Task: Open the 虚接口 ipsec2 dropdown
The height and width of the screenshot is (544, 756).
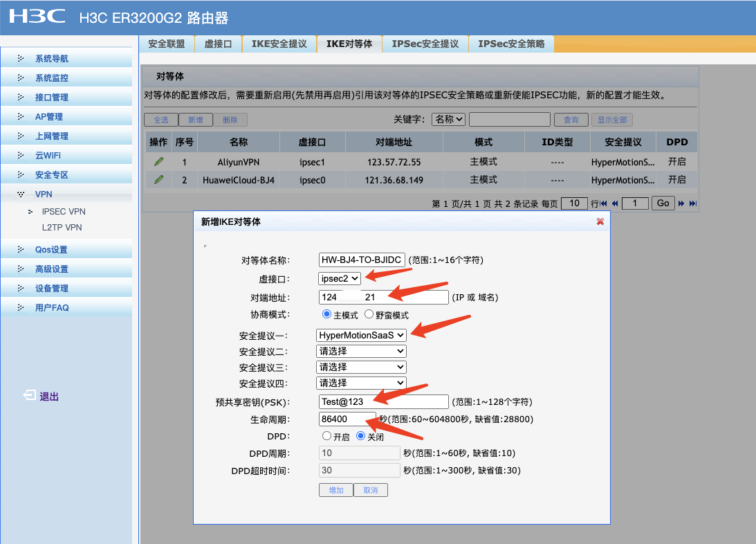Action: pos(340,279)
